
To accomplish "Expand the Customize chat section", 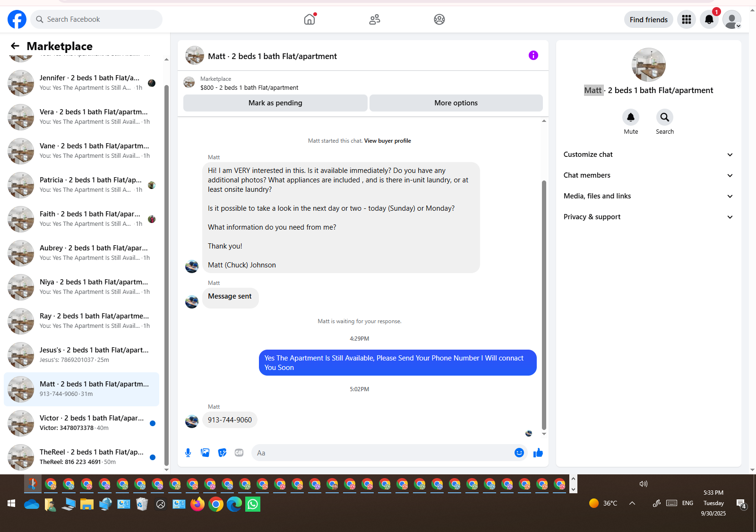I will coord(649,154).
